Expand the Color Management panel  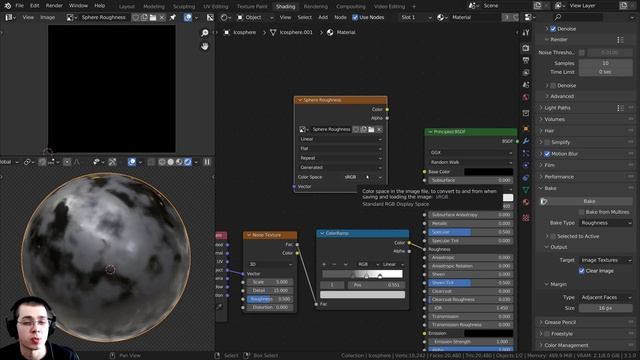coord(566,345)
